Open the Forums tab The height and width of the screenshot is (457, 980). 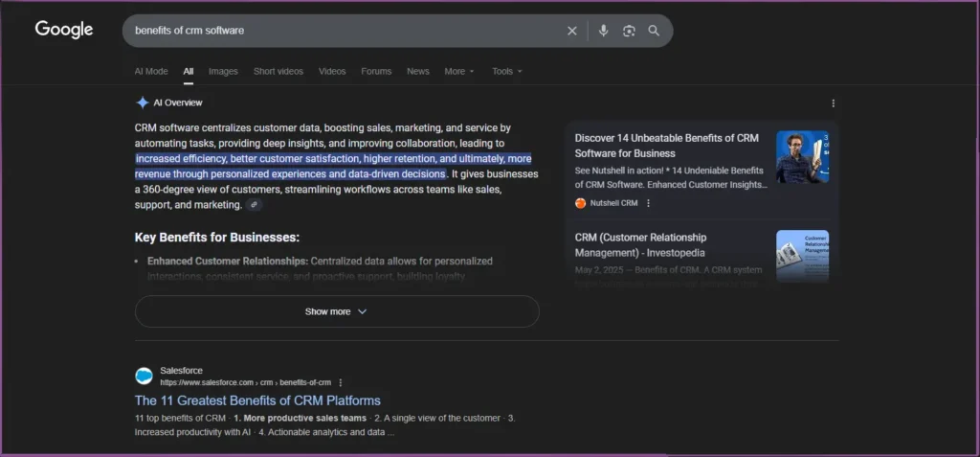[x=376, y=71]
